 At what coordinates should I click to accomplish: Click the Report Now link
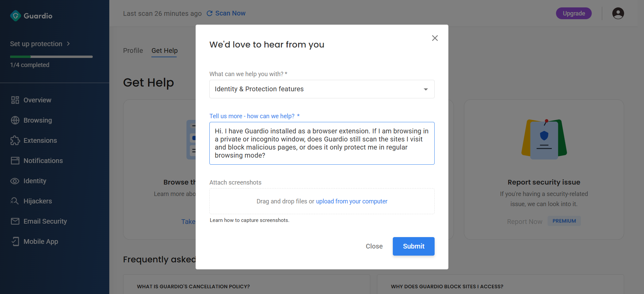(525, 222)
